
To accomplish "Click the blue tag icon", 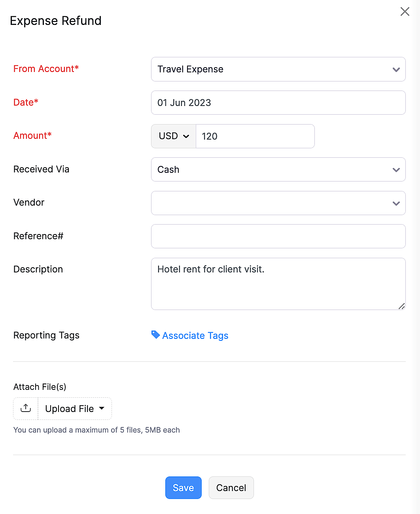I will (x=155, y=335).
